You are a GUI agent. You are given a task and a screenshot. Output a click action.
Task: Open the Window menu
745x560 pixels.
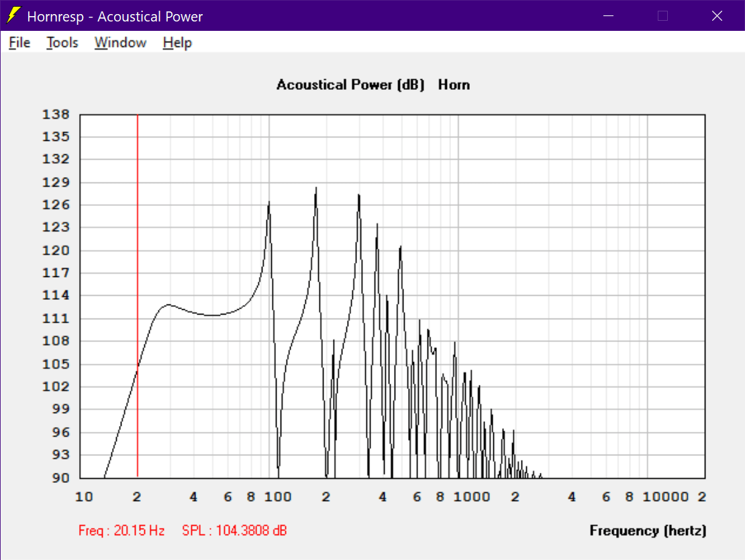(x=120, y=43)
